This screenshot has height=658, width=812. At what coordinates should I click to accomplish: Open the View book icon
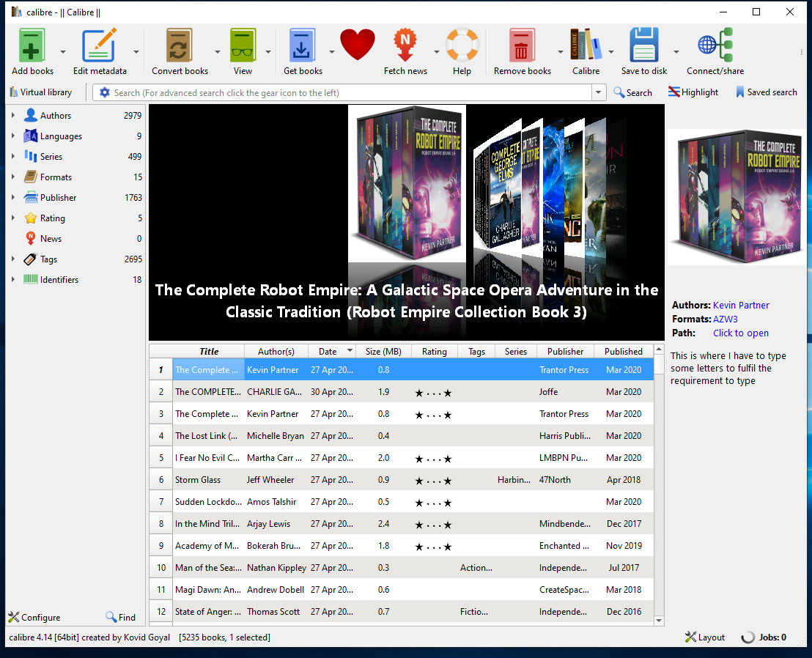click(243, 46)
